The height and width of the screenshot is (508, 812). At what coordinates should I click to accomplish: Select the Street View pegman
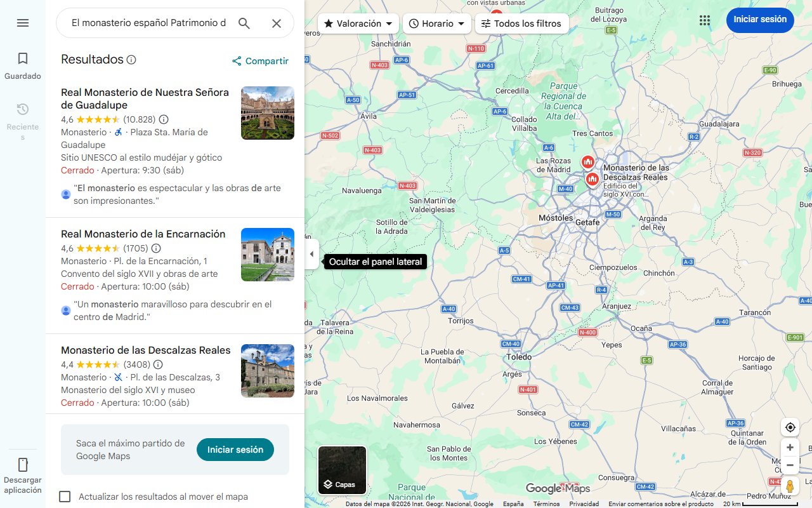coord(790,486)
